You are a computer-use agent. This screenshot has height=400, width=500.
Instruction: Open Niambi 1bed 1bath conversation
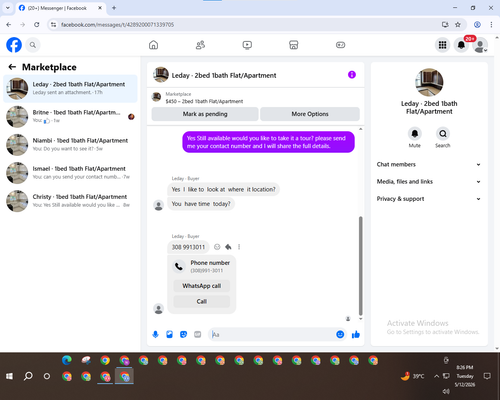[x=70, y=145]
